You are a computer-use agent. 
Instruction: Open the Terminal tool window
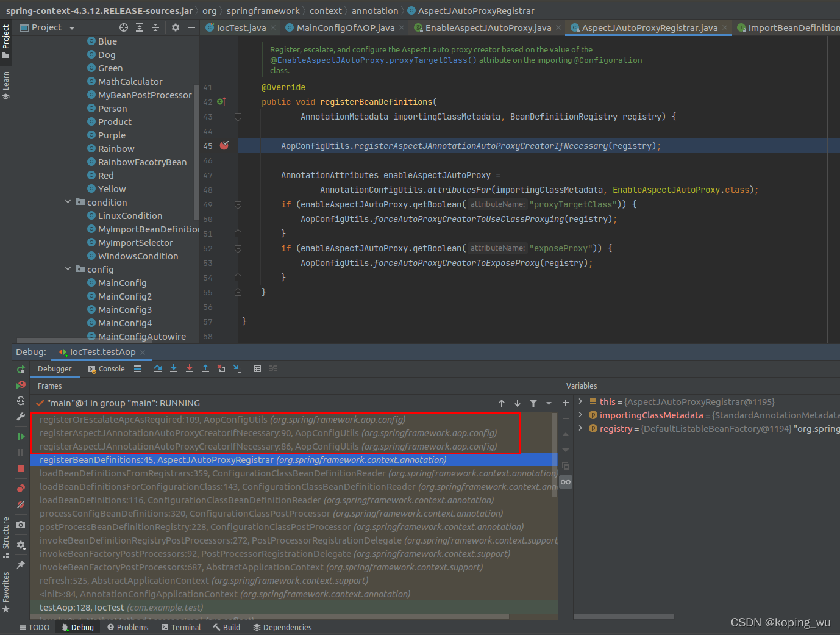180,627
